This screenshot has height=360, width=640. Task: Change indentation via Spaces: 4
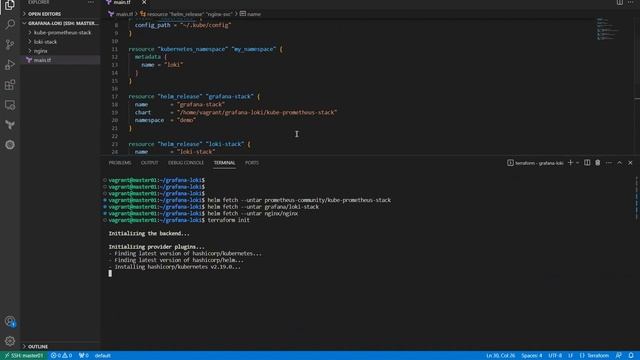pos(532,356)
